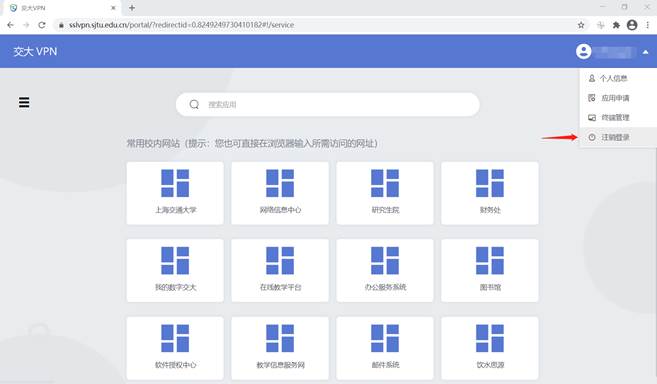Viewport: 657px width, 384px height.
Task: Click the site lock security icon
Action: [61, 25]
